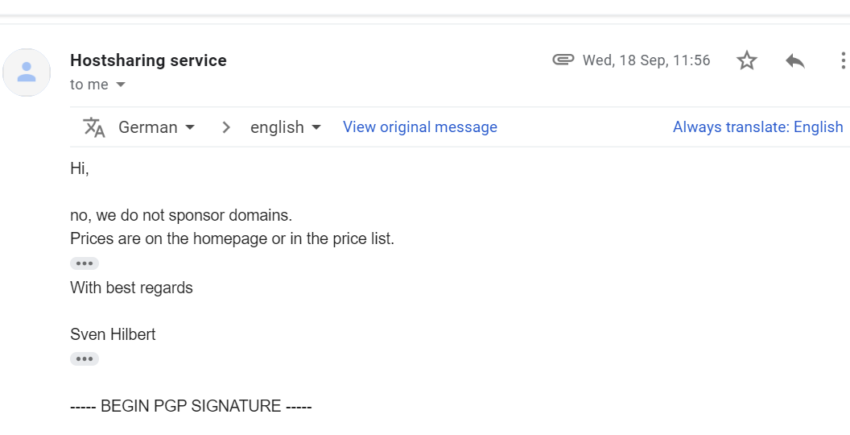The image size is (850, 435).
Task: Click the translate language icon
Action: tap(93, 127)
